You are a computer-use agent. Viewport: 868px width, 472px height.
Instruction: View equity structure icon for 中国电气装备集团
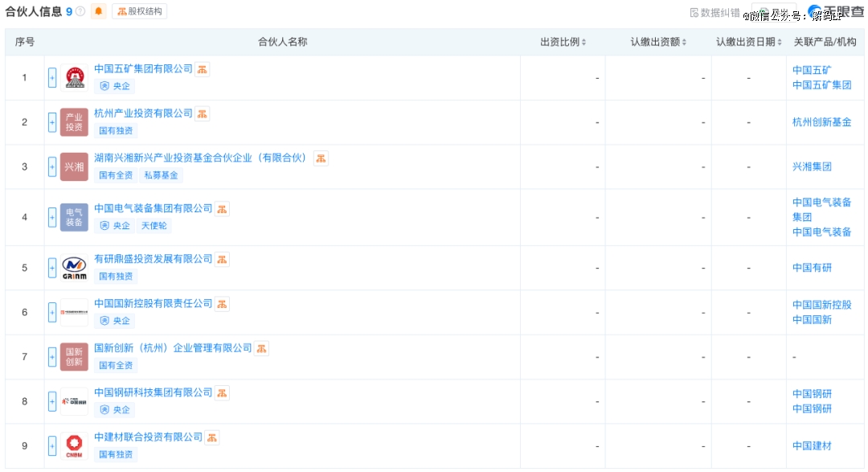click(x=223, y=209)
